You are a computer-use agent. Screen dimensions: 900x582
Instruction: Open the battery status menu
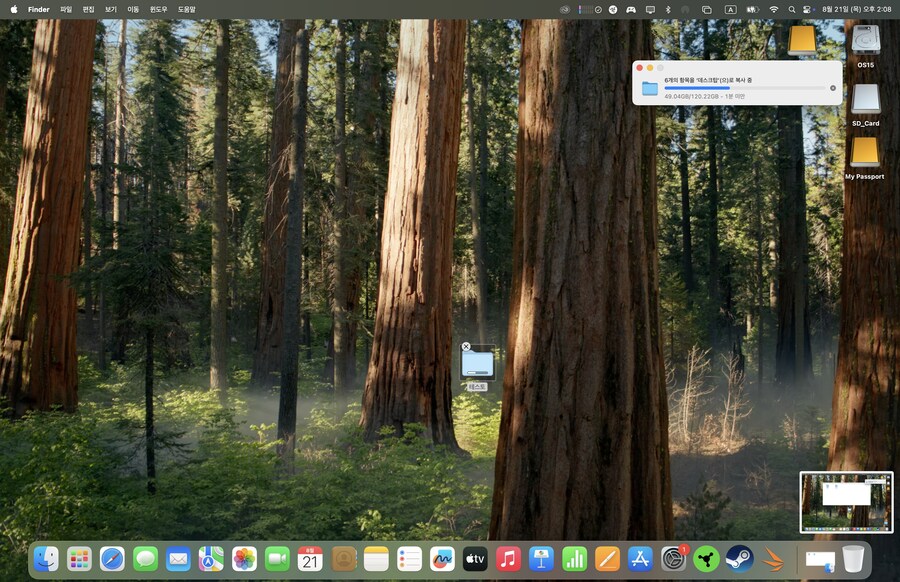(752, 9)
